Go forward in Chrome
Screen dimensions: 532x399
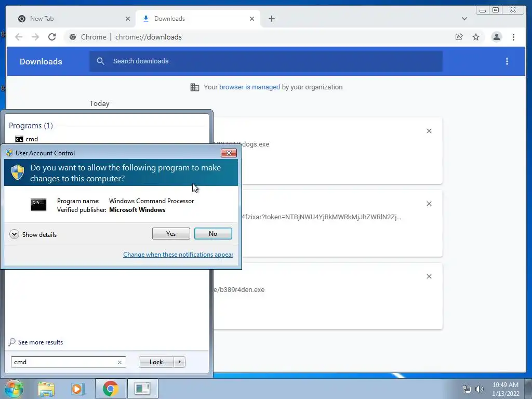tap(35, 37)
